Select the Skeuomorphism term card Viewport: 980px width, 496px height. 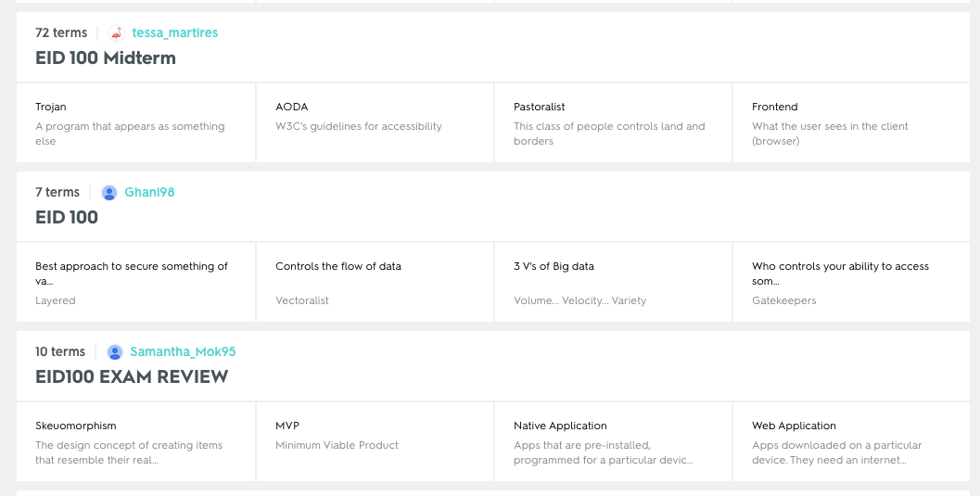click(136, 441)
